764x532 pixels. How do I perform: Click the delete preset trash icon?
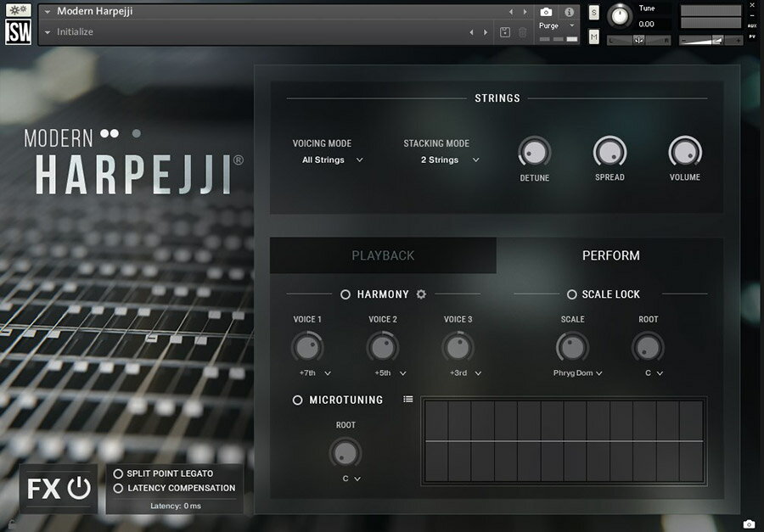(522, 32)
